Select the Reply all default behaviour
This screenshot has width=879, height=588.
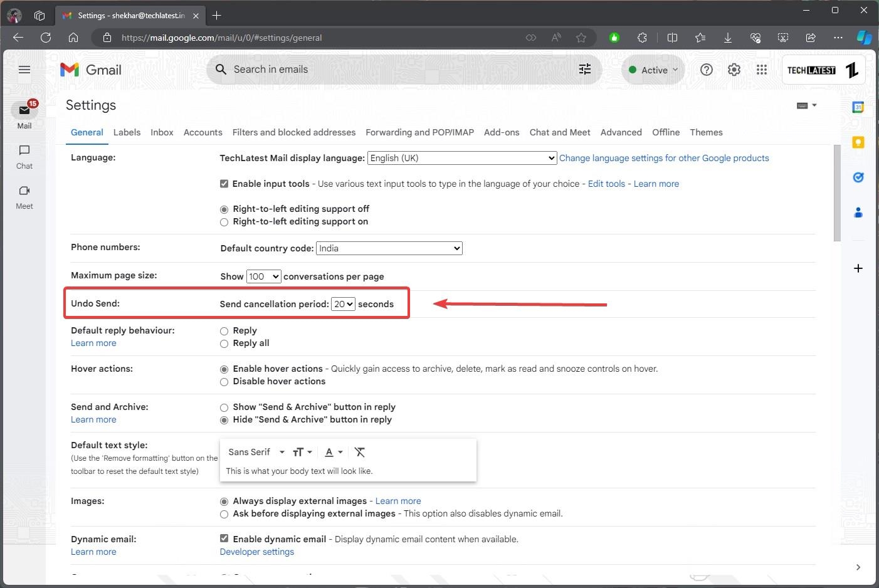click(224, 344)
